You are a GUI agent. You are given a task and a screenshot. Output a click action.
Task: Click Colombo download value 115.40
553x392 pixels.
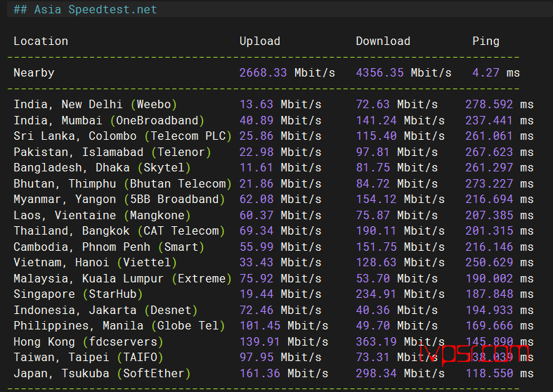pyautogui.click(x=377, y=136)
